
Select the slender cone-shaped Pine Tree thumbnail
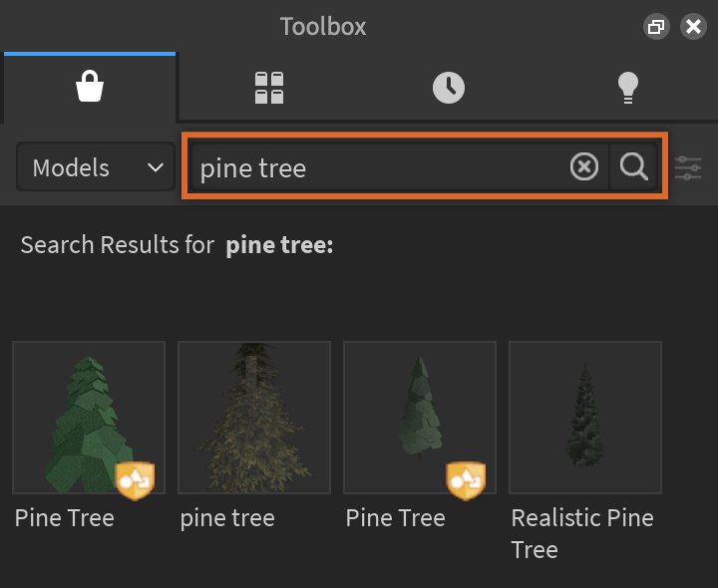point(420,418)
